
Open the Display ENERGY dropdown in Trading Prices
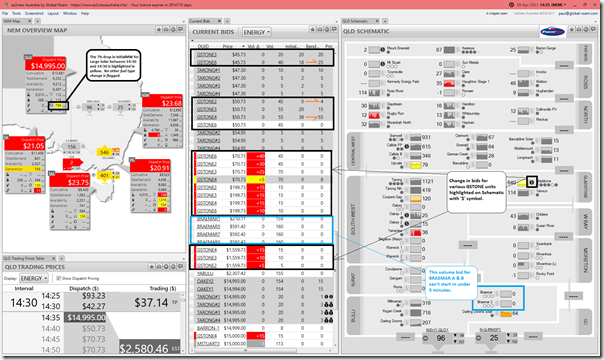(x=34, y=278)
